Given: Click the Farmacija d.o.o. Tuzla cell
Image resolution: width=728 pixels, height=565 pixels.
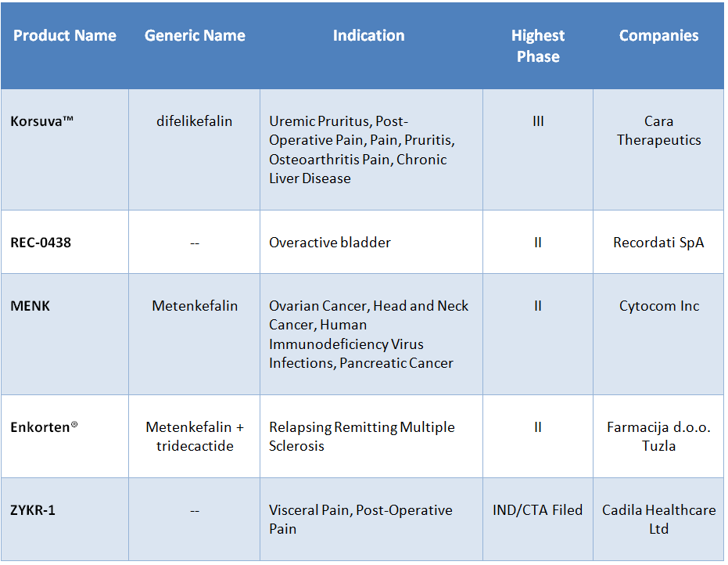Looking at the screenshot, I should (658, 437).
